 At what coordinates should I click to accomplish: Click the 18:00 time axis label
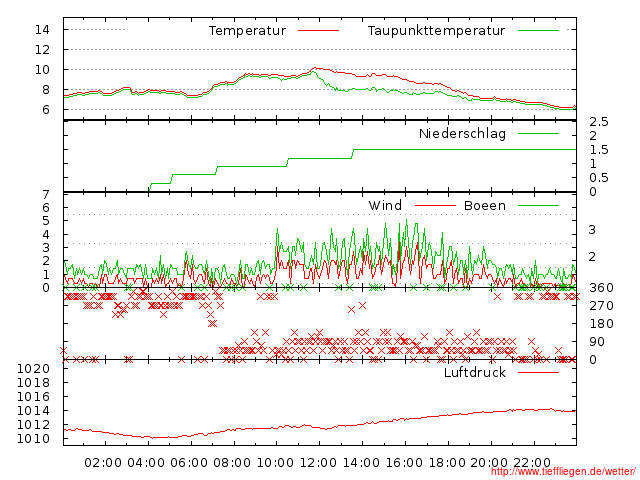(x=447, y=463)
